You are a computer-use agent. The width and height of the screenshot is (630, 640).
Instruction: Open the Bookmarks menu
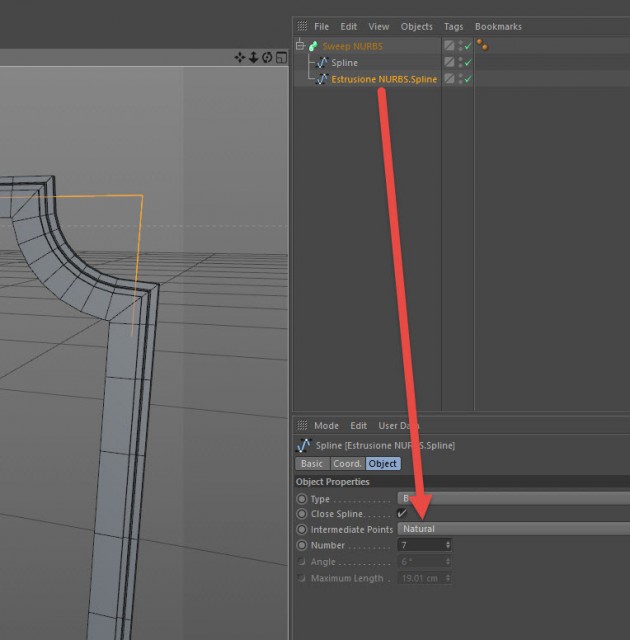[x=498, y=27]
